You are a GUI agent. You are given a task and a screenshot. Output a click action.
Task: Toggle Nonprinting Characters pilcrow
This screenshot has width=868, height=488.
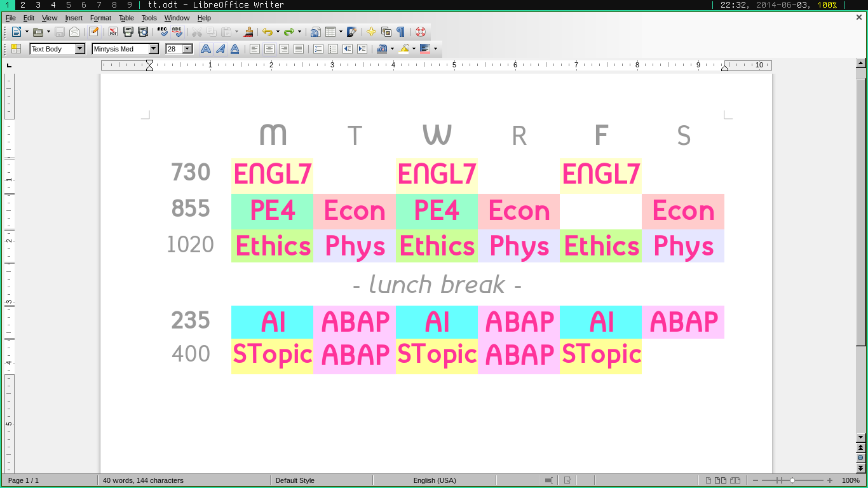(x=400, y=32)
